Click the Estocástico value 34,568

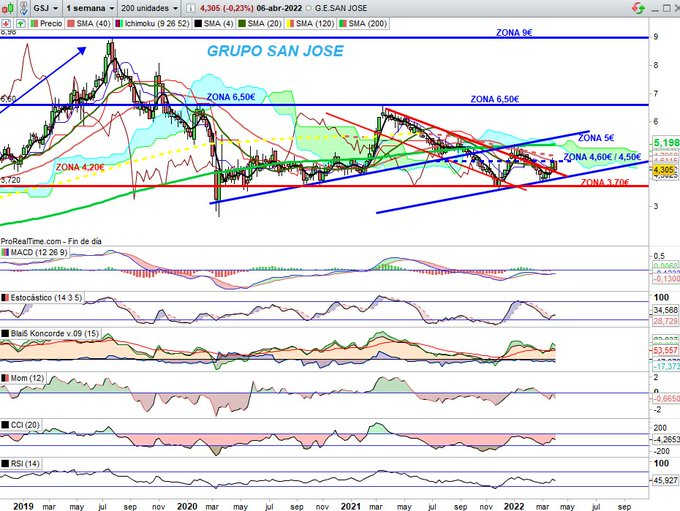click(x=666, y=311)
